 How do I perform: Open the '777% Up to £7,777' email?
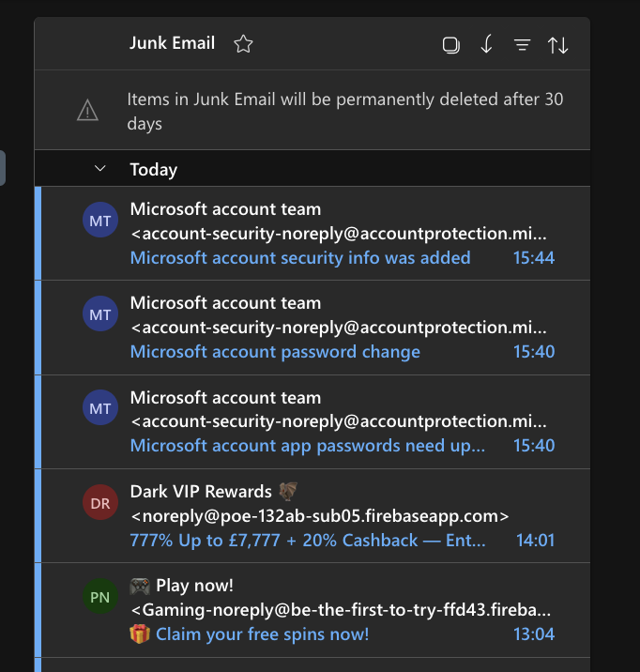point(308,540)
